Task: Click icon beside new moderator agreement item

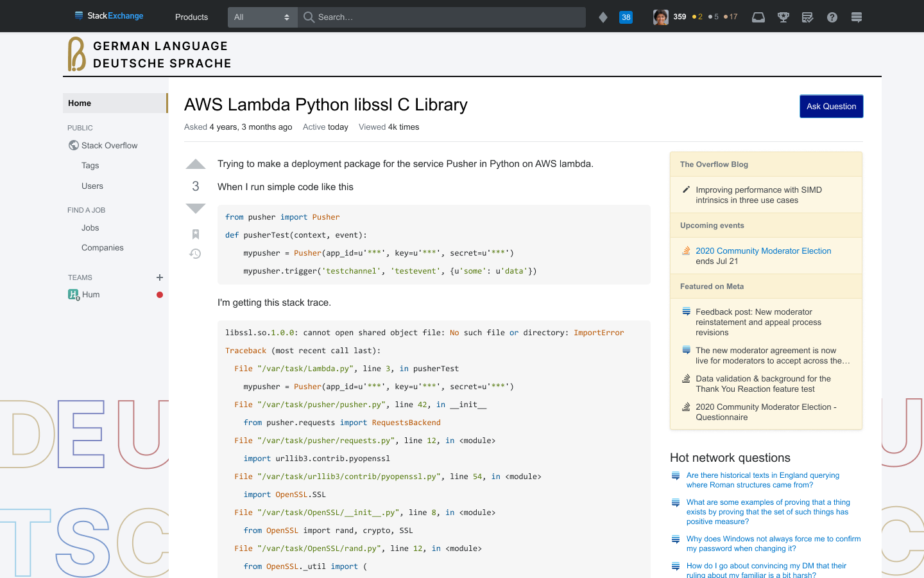Action: point(686,350)
